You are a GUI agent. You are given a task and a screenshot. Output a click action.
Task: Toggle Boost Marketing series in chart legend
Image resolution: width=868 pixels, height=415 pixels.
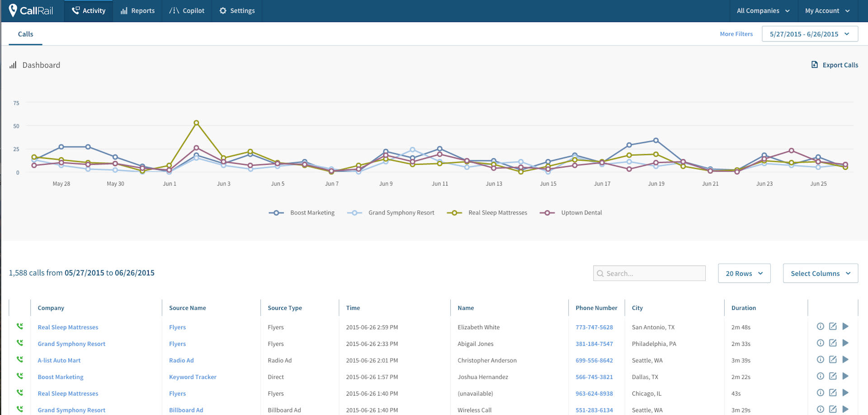(302, 213)
